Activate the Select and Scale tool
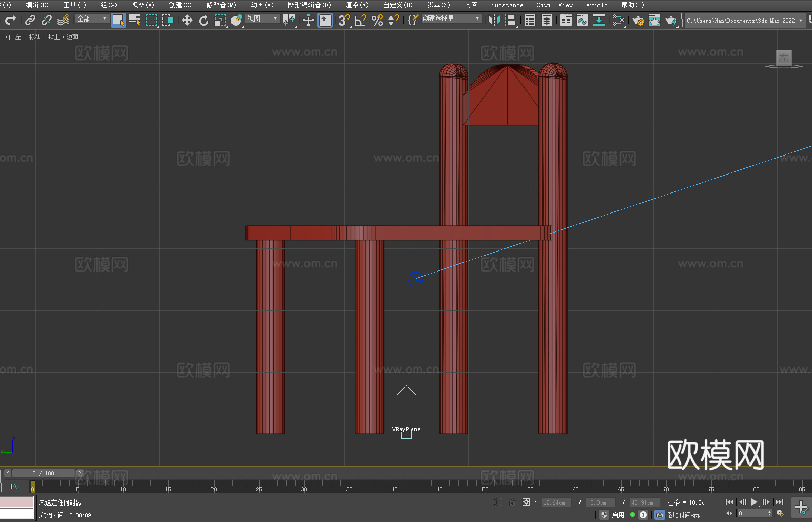The height and width of the screenshot is (522, 812). click(x=220, y=20)
